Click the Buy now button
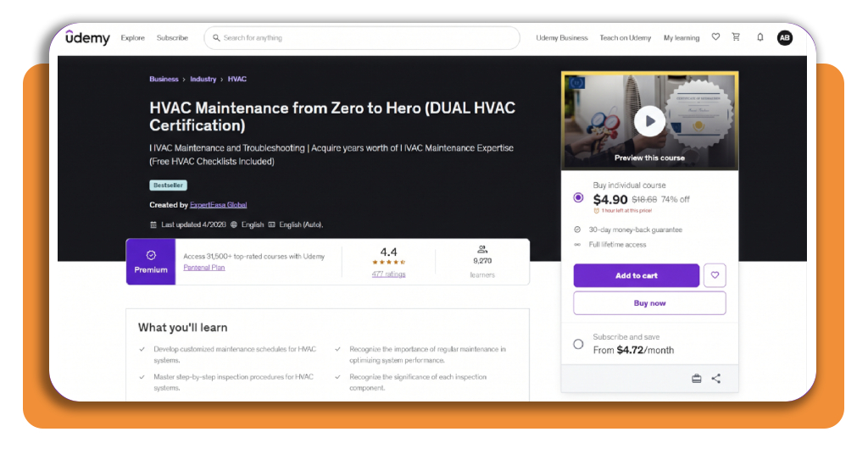The image size is (868, 454). point(649,303)
